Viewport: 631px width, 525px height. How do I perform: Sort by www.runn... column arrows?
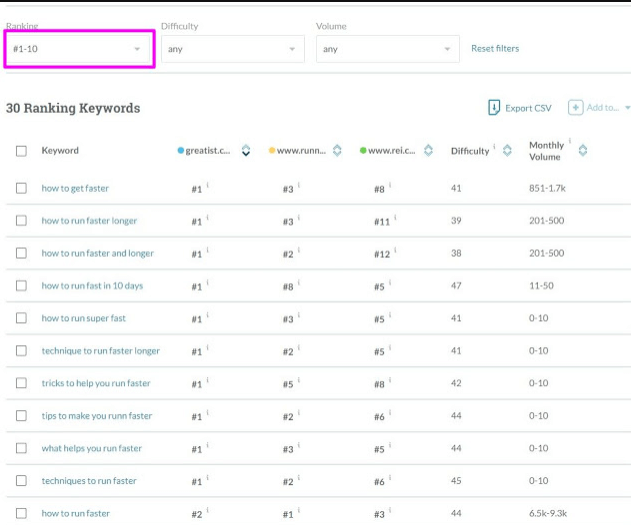337,151
